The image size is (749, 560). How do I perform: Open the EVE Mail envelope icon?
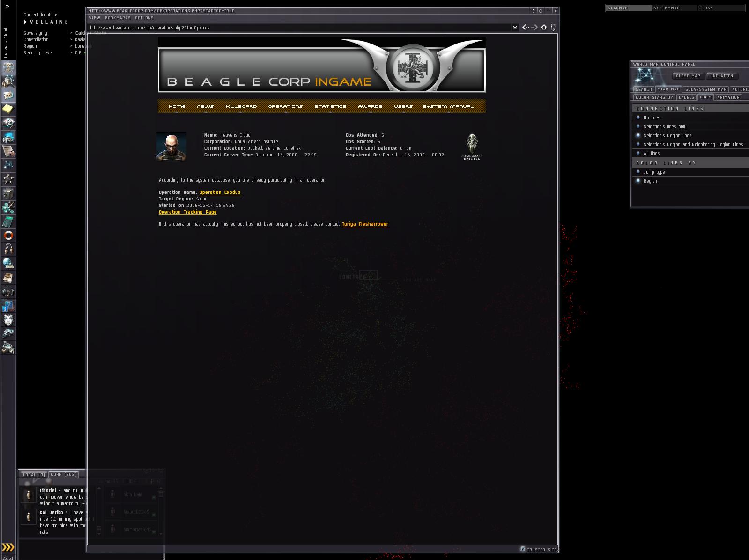click(8, 95)
